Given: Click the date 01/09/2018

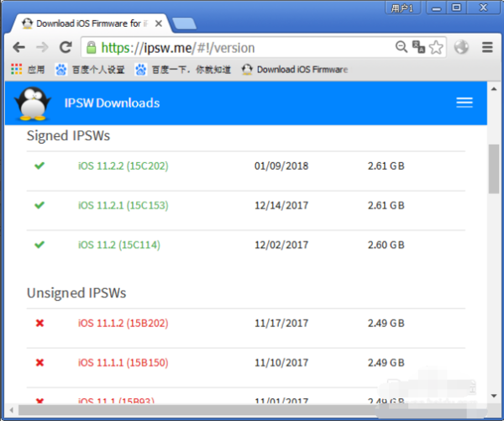Looking at the screenshot, I should point(281,166).
